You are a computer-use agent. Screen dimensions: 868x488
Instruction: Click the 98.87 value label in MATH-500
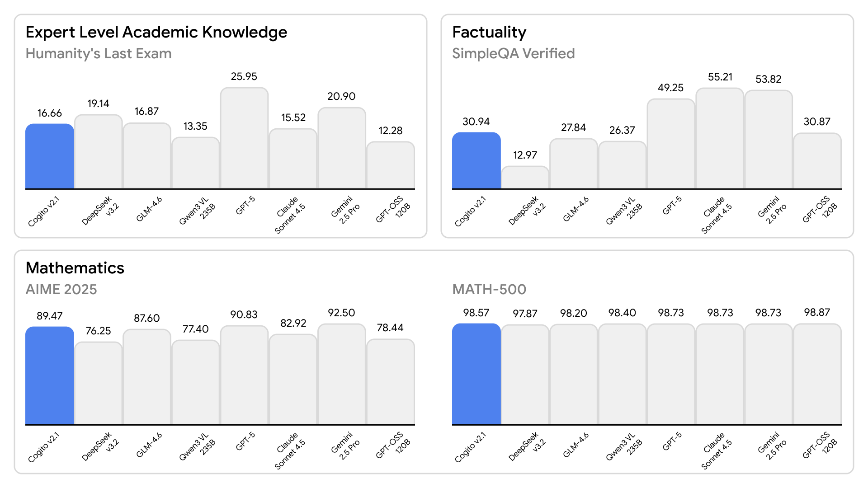click(817, 312)
